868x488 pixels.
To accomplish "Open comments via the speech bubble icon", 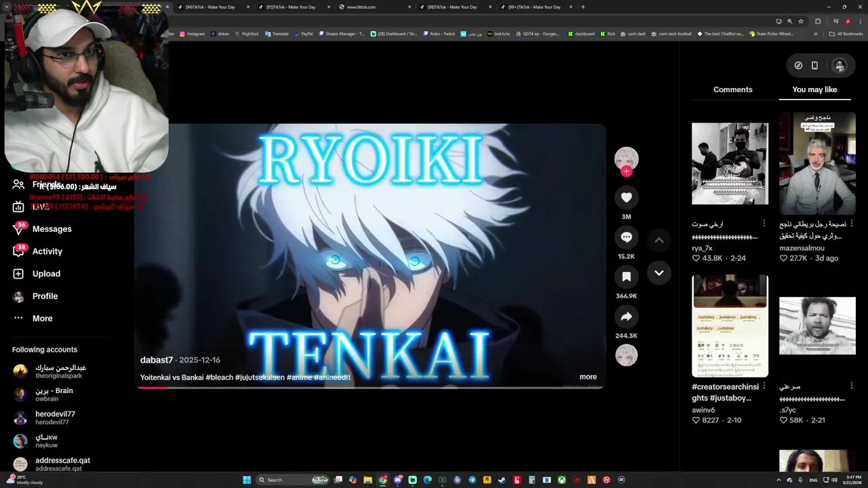I will click(x=627, y=237).
